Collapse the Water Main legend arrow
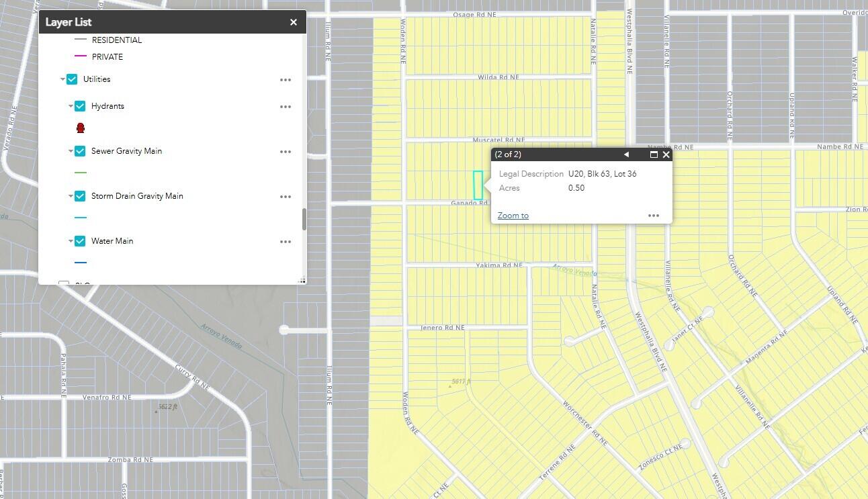868x499 pixels. coord(71,241)
